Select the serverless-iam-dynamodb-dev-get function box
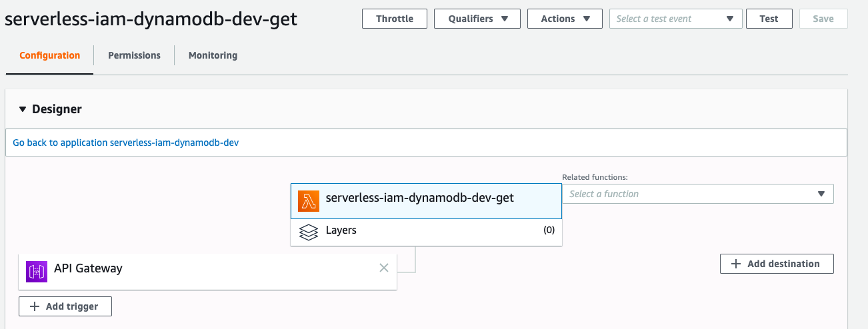Screen dimensions: 868x329 tap(427, 201)
